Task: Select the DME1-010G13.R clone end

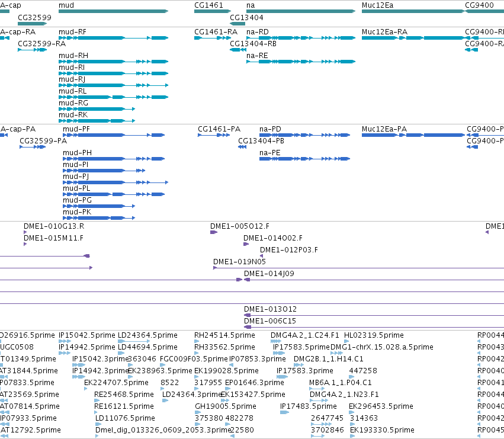Action: click(25, 232)
